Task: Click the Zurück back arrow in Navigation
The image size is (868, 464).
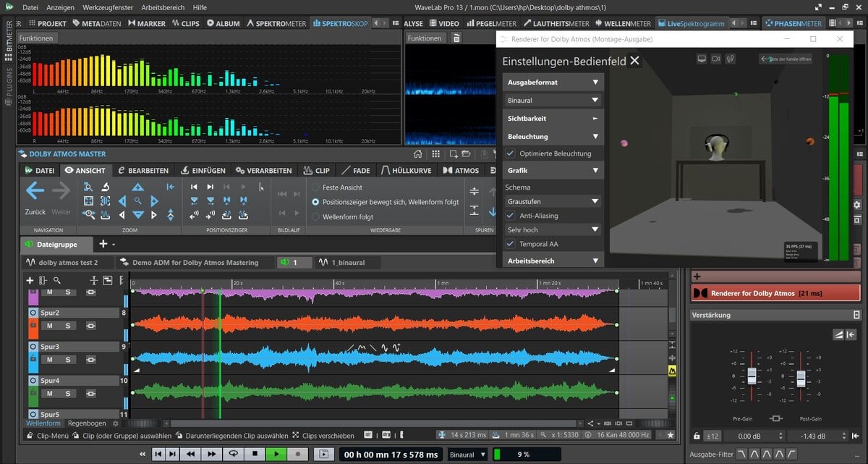Action: [x=35, y=191]
